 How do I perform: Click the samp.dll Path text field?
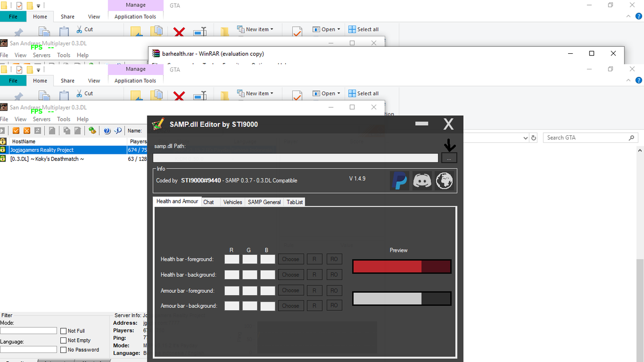296,158
